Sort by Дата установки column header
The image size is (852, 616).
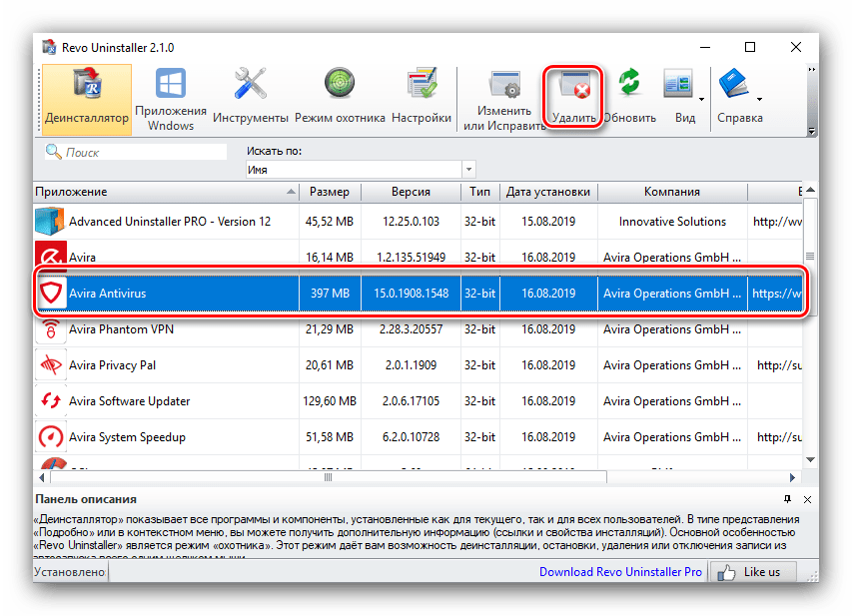pos(548,192)
